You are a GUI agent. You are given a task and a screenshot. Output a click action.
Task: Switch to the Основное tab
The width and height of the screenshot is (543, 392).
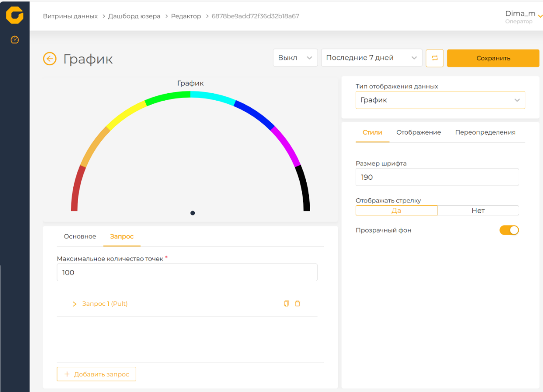click(x=80, y=237)
